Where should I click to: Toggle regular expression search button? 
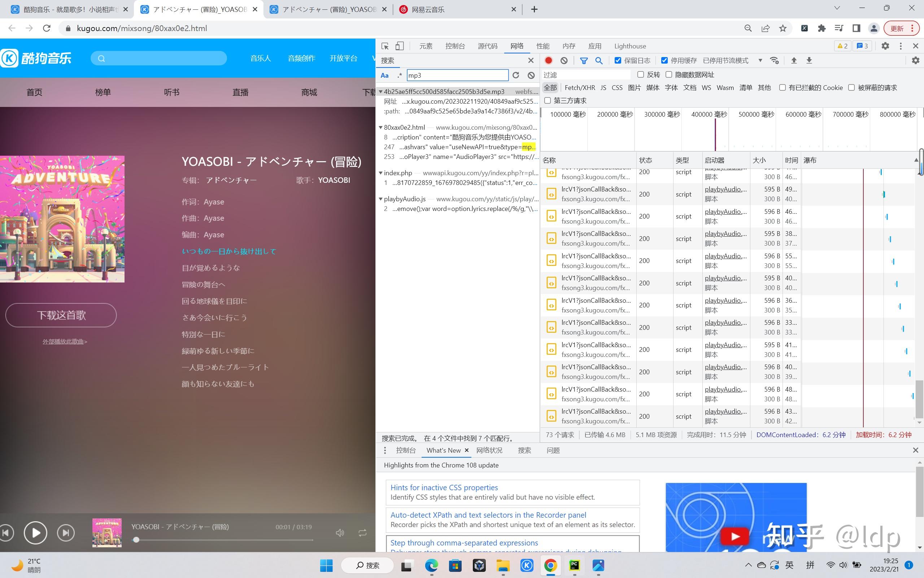[400, 75]
